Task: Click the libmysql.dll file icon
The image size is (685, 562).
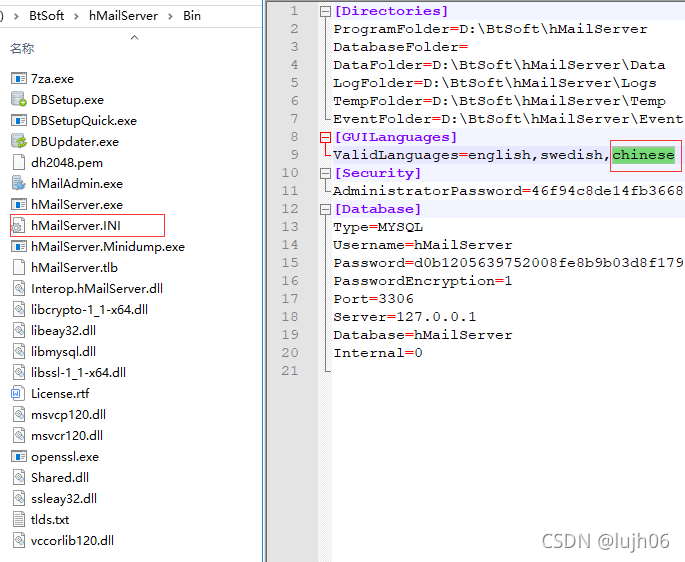Action: click(x=18, y=351)
